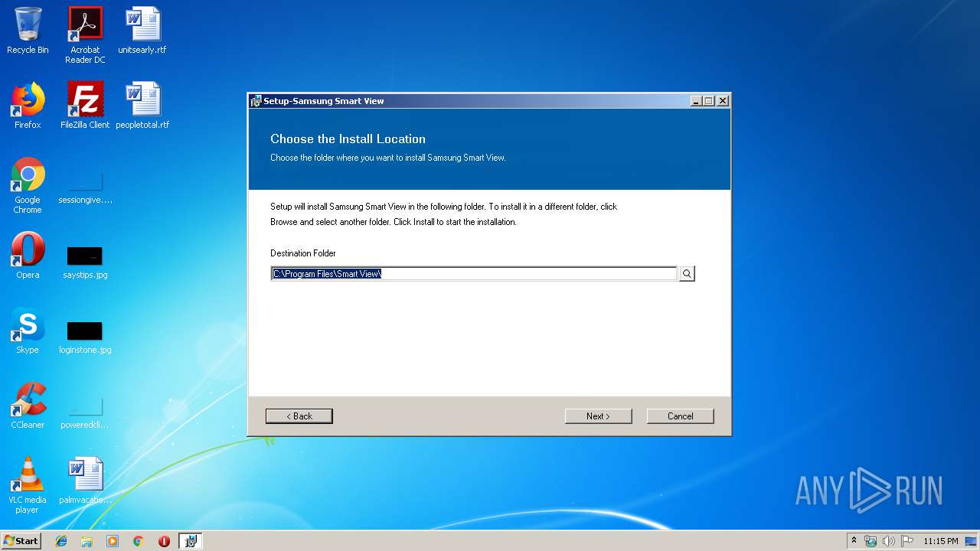Click the Back button
Viewport: 980px width, 551px height.
299,416
